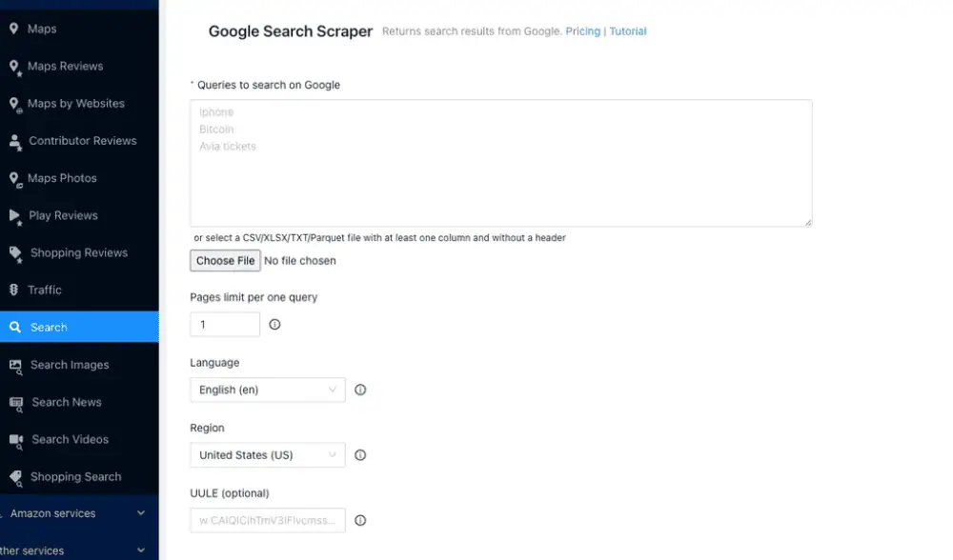Click the Maps Reviews sidebar icon
This screenshot has height=560, width=953.
click(x=14, y=67)
